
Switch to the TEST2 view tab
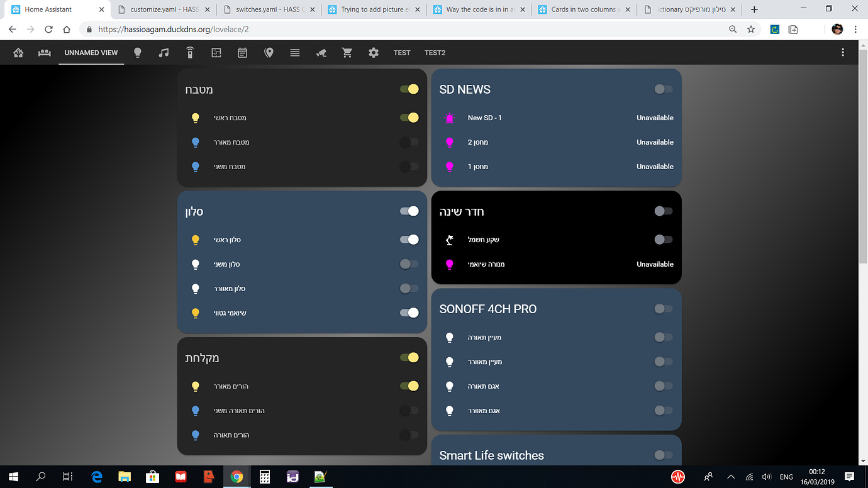pos(435,52)
